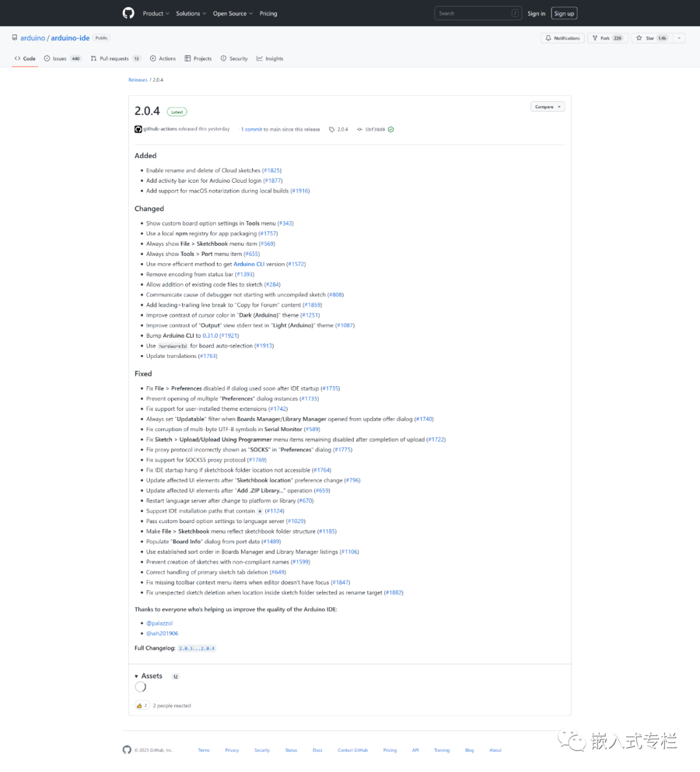700x772 pixels.
Task: Open the footer Pricing link
Action: 390,751
